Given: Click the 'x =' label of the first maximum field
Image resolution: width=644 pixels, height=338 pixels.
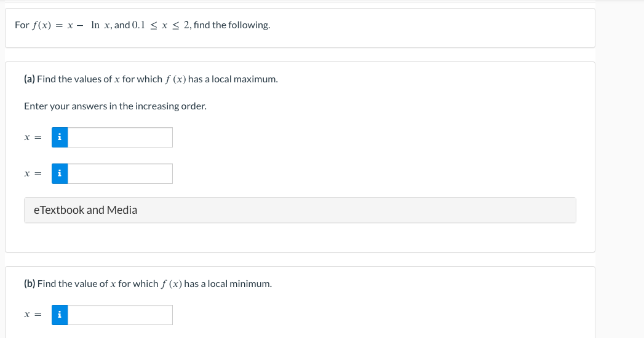Looking at the screenshot, I should [33, 138].
